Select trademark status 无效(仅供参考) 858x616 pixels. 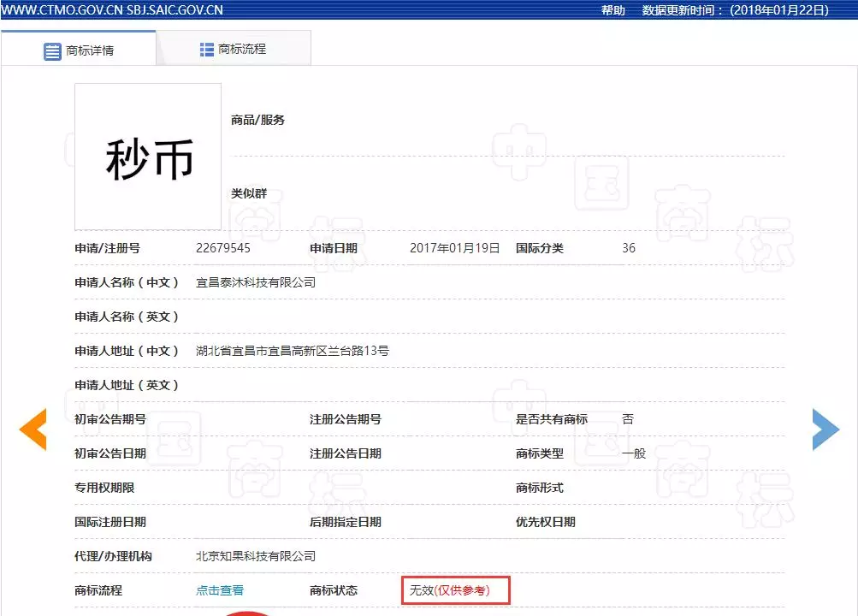click(x=450, y=590)
